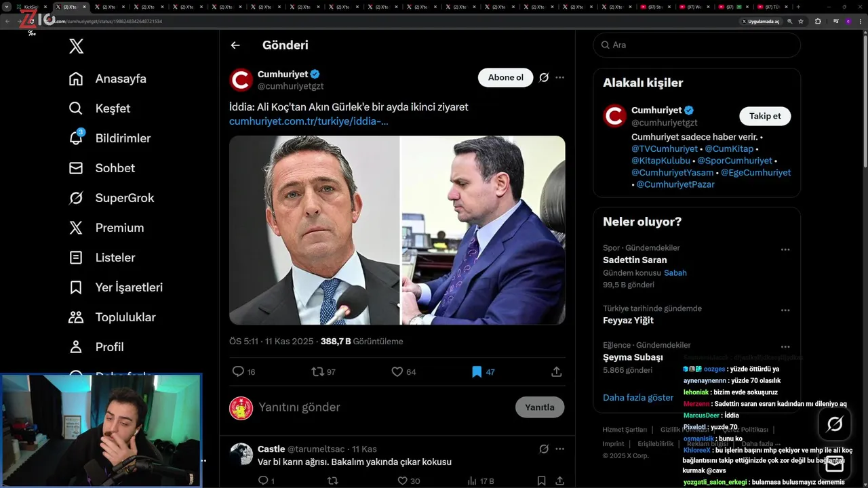Image resolution: width=868 pixels, height=488 pixels.
Task: Open the floating Grok button at bottom right
Action: (x=835, y=424)
